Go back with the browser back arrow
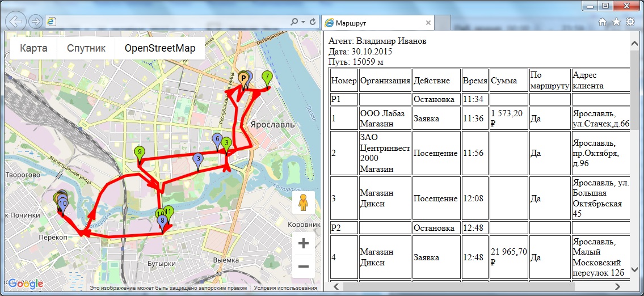The image size is (644, 296). point(17,22)
